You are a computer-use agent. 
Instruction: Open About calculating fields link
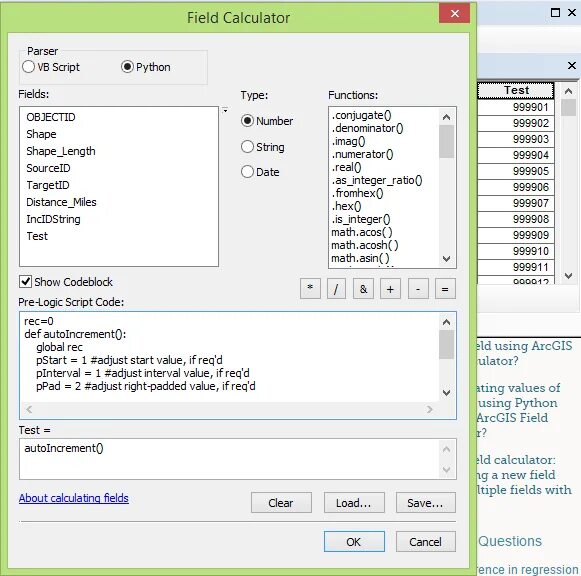tap(74, 498)
